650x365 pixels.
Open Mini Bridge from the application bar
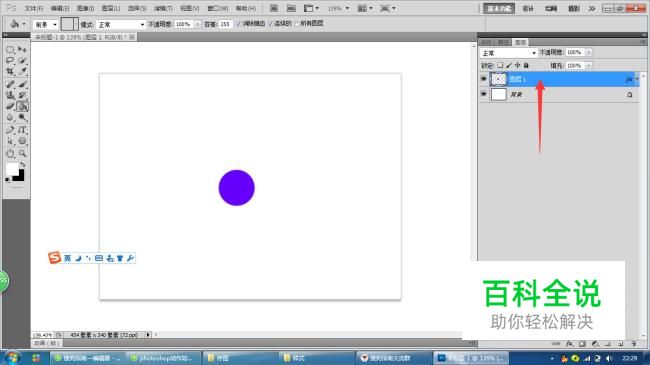click(291, 8)
